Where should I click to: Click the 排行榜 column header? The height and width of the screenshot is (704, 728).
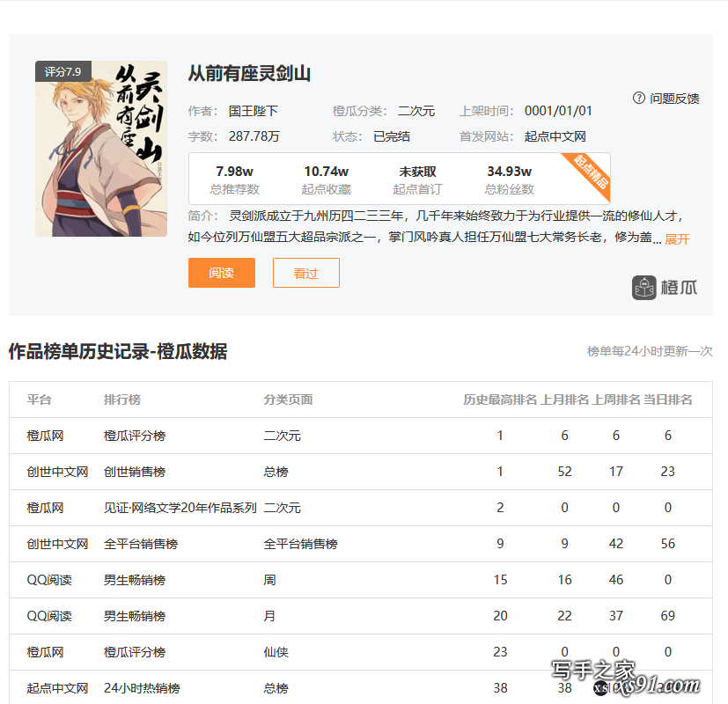click(122, 400)
